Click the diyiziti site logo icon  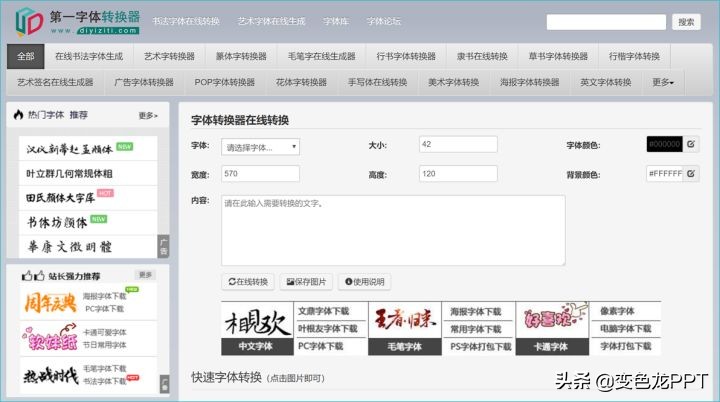pos(29,21)
